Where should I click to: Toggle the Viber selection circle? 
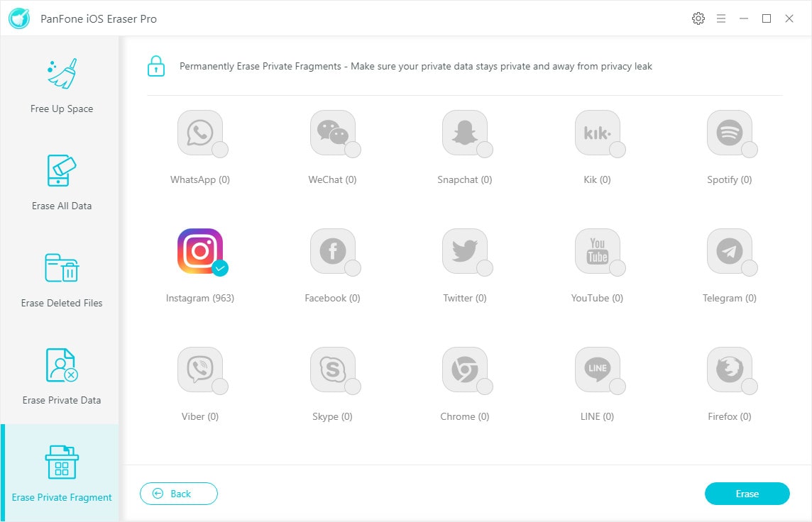[220, 387]
